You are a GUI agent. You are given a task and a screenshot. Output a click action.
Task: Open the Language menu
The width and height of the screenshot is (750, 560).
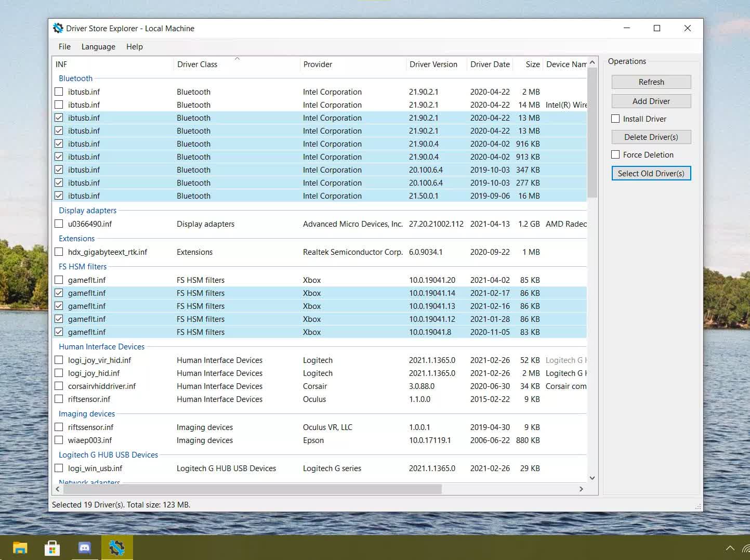coord(98,47)
